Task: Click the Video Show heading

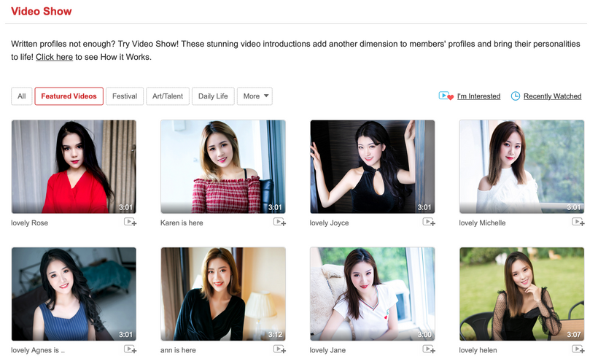Action: [x=41, y=12]
